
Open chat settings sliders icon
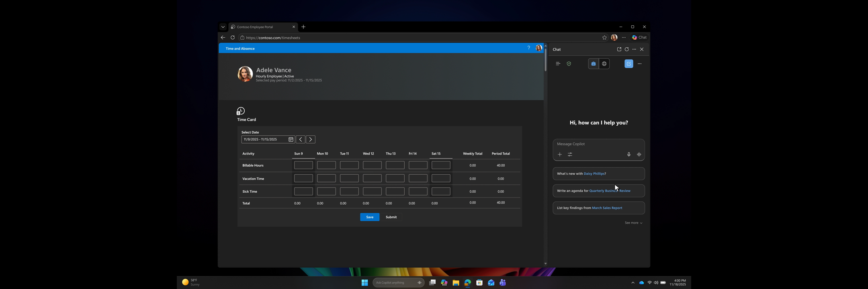(570, 154)
